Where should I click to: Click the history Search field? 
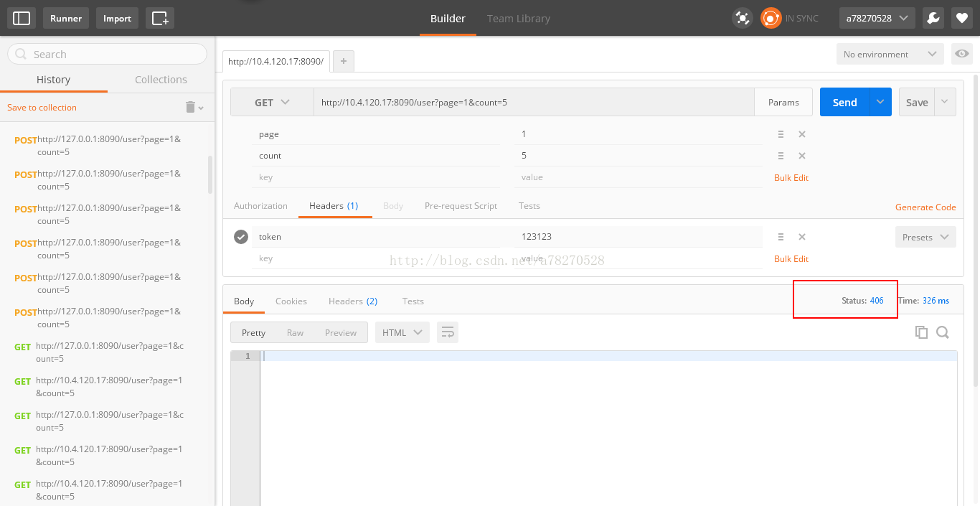107,54
